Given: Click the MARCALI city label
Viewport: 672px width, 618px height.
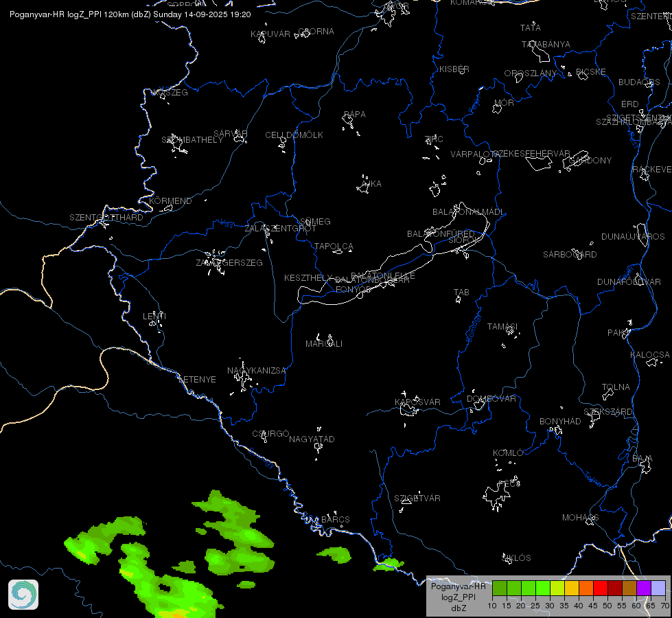Looking at the screenshot, I should 324,343.
